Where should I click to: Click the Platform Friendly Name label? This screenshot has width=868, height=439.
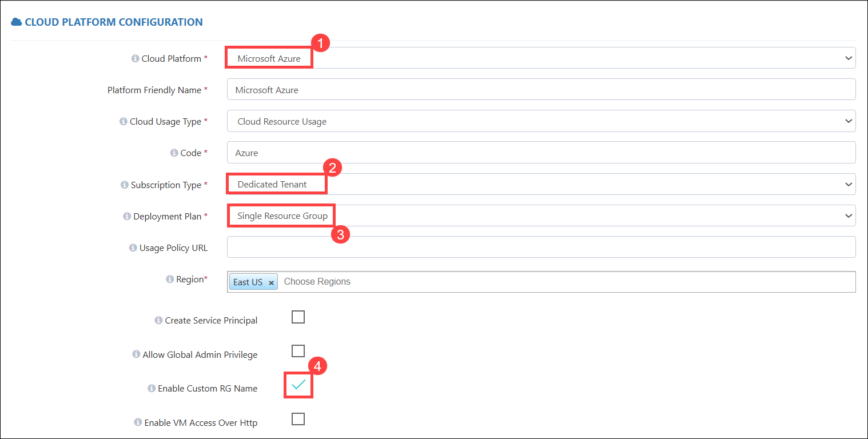coord(154,90)
